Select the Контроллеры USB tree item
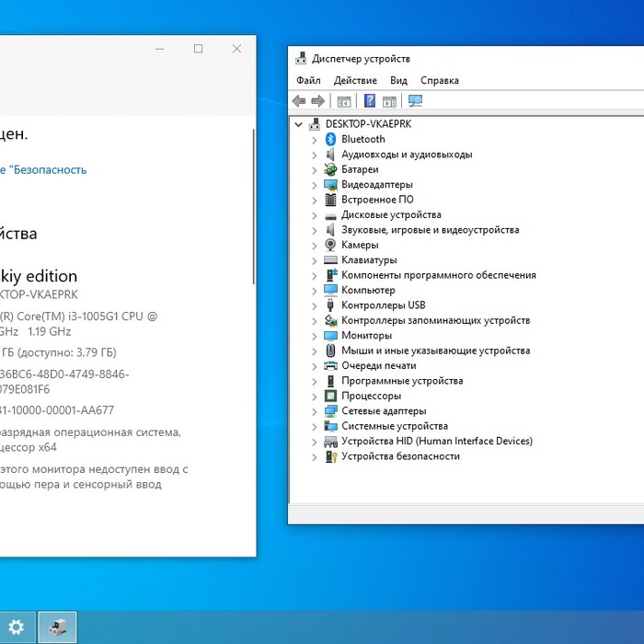644x644 pixels. [x=383, y=305]
